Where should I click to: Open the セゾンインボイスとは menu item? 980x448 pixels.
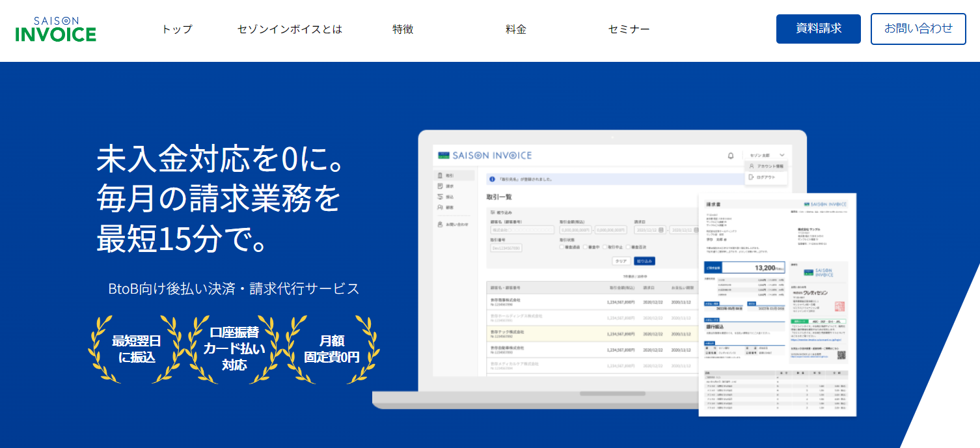point(290,29)
